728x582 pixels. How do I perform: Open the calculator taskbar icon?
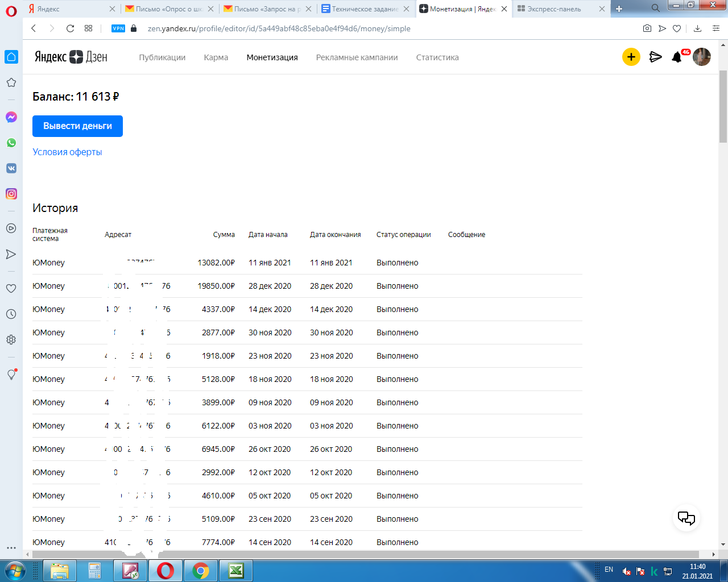94,571
